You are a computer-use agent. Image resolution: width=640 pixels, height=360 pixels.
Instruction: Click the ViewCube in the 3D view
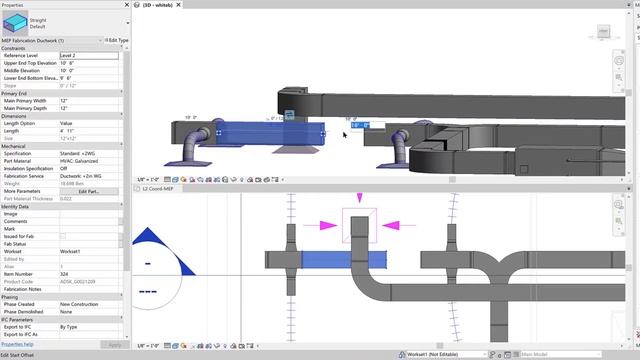pyautogui.click(x=604, y=31)
